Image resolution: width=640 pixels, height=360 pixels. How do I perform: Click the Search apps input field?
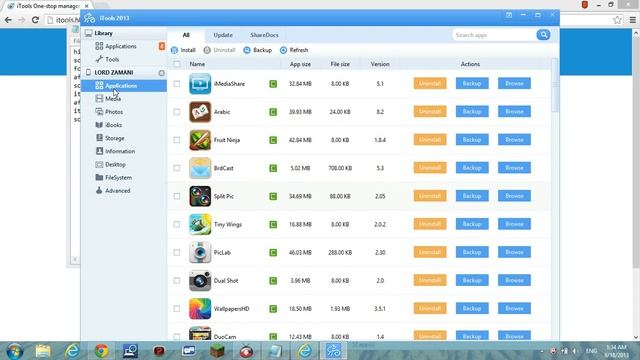coord(494,35)
